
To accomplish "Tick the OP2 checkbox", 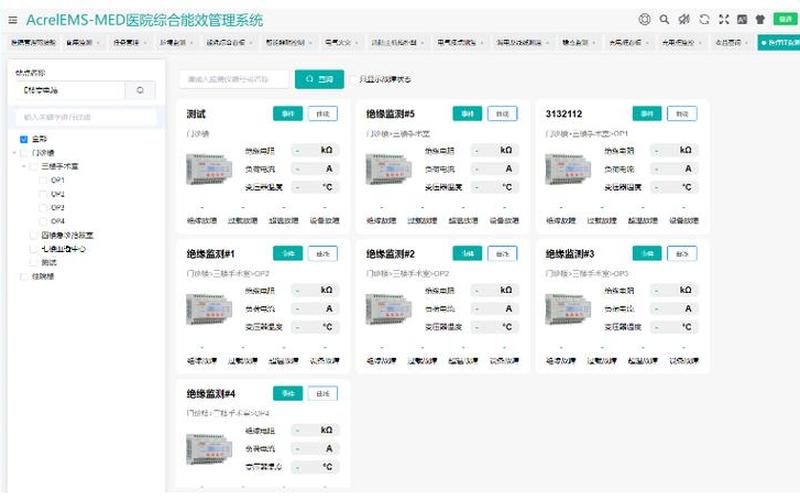I will 43,194.
